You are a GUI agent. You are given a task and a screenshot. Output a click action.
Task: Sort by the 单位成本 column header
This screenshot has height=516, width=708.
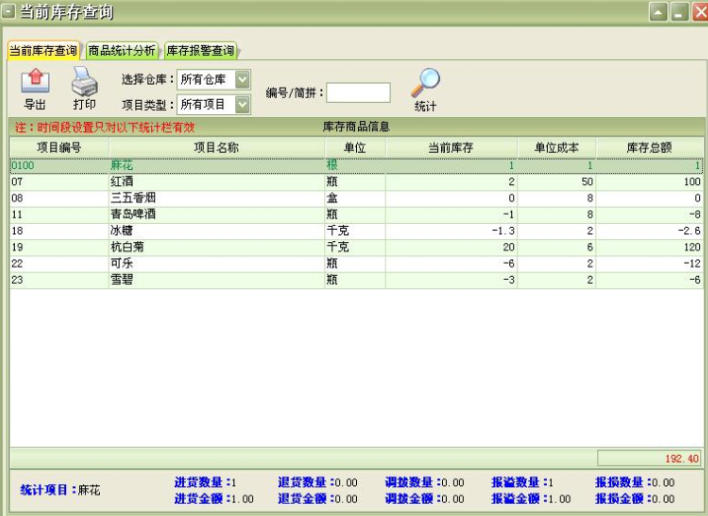coord(556,148)
